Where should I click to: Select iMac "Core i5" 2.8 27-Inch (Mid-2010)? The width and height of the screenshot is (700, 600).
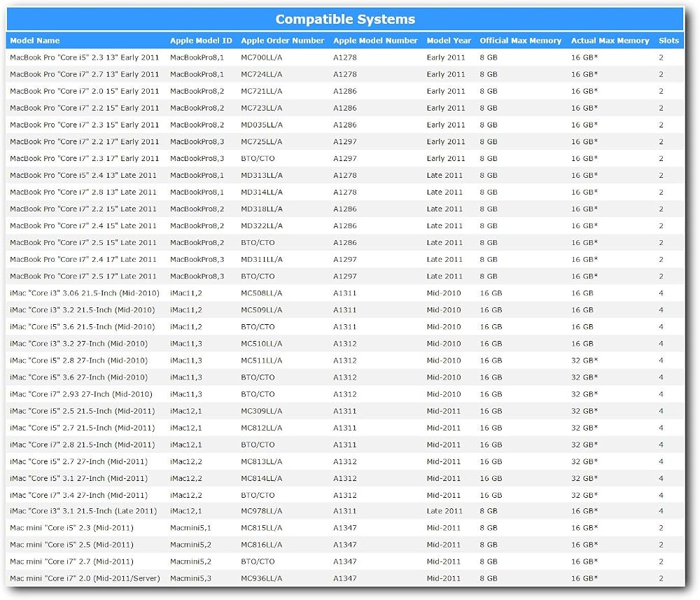pos(78,361)
